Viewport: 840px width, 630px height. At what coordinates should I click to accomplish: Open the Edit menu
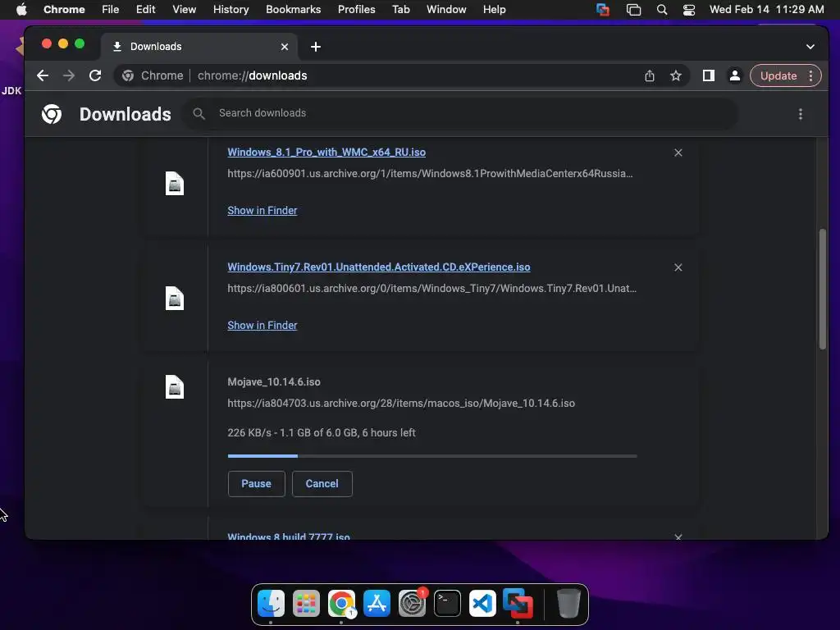tap(146, 10)
